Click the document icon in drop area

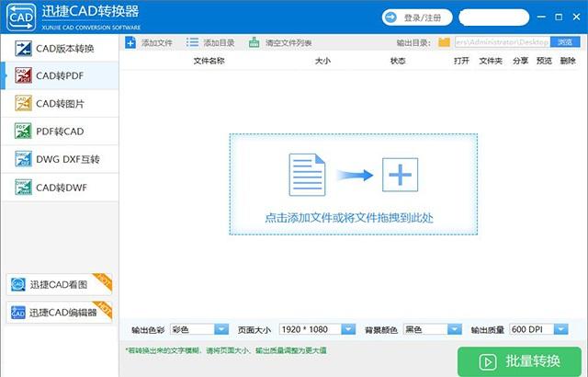coord(307,175)
